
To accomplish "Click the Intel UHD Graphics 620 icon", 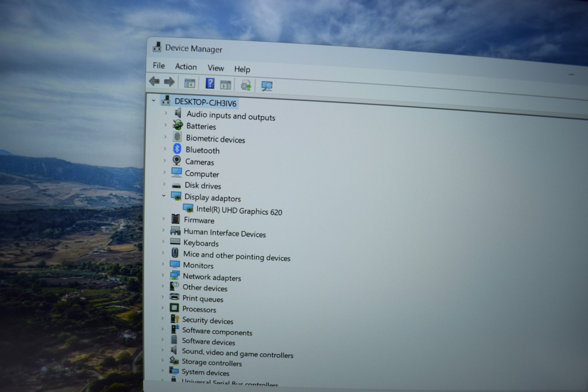I will point(188,208).
